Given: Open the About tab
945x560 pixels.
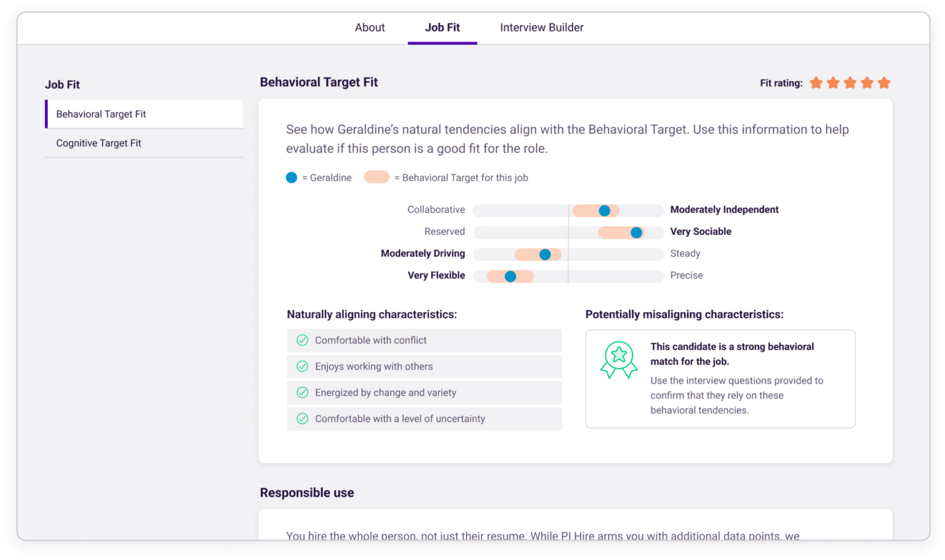Looking at the screenshot, I should click(369, 27).
